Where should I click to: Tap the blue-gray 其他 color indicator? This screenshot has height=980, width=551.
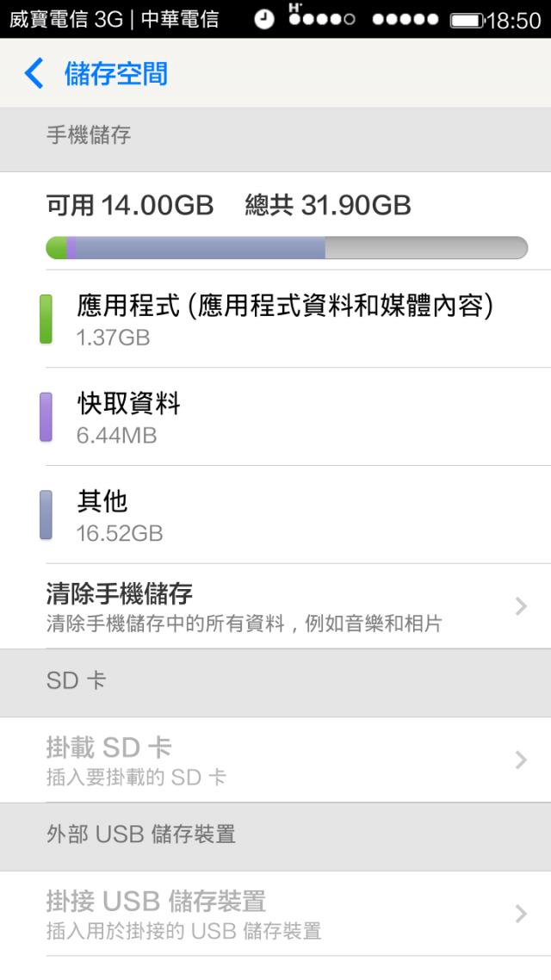(46, 514)
